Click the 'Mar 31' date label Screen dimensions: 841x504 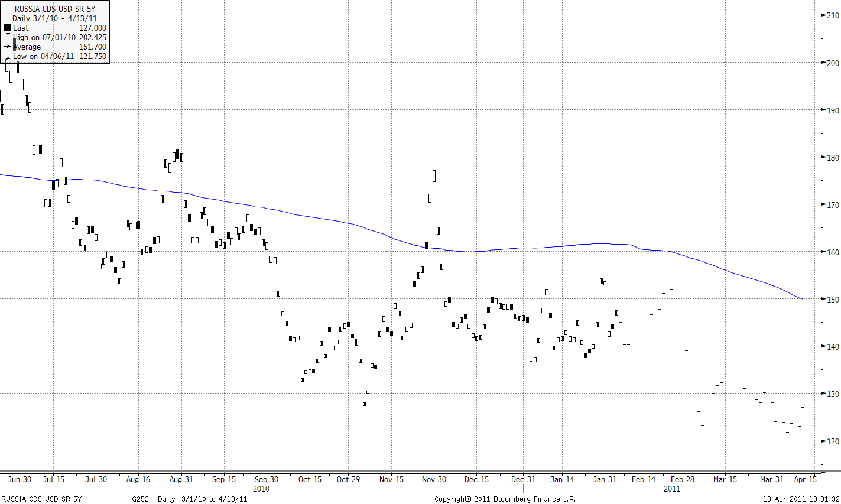(x=772, y=479)
